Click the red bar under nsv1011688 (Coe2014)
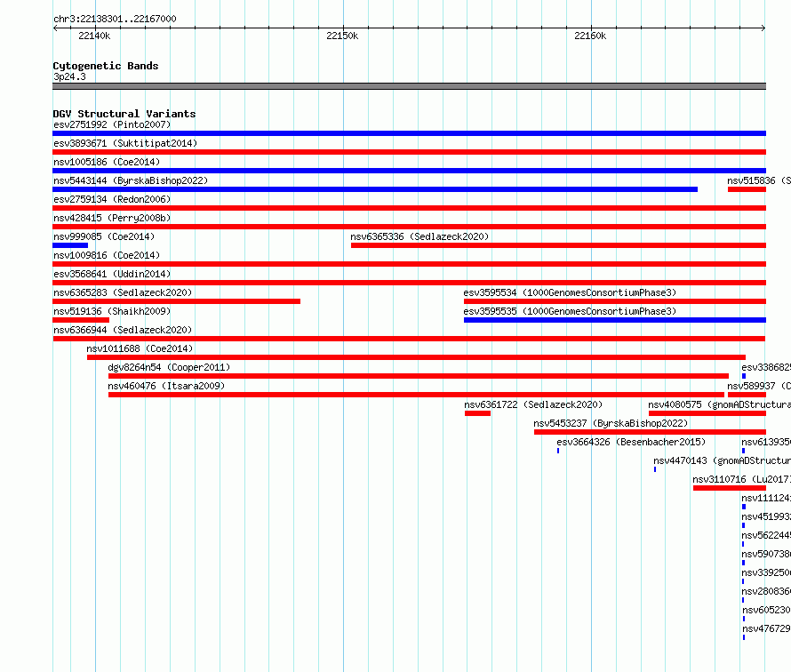Image resolution: width=791 pixels, height=672 pixels. pyautogui.click(x=416, y=357)
